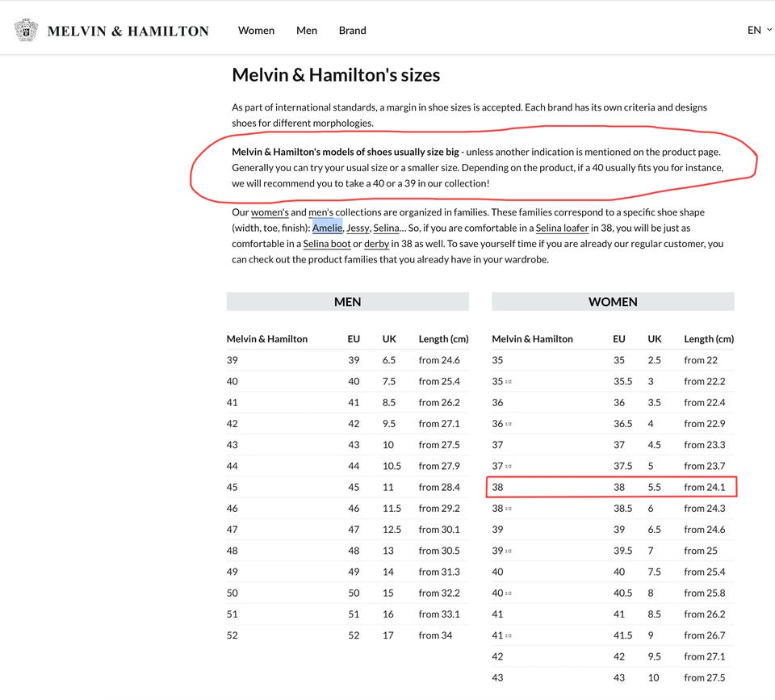Click men's length 'from 34' cell

[x=435, y=635]
